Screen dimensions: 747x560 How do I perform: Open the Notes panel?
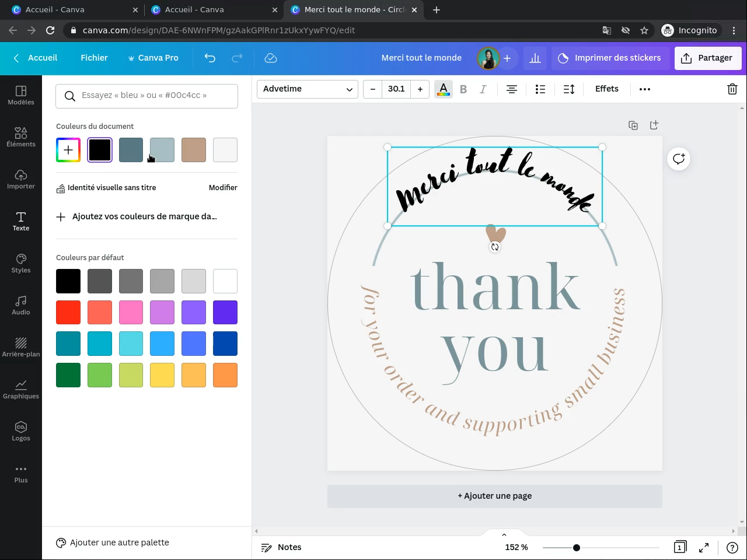pos(281,547)
